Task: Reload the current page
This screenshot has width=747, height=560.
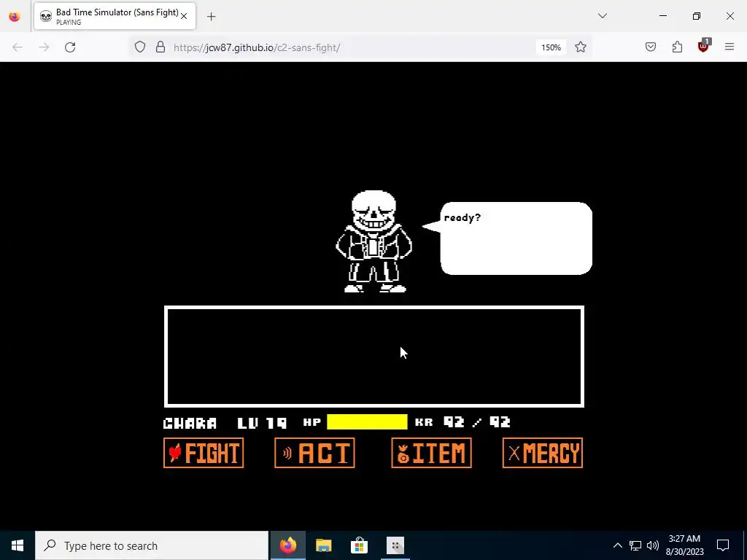Action: point(70,47)
